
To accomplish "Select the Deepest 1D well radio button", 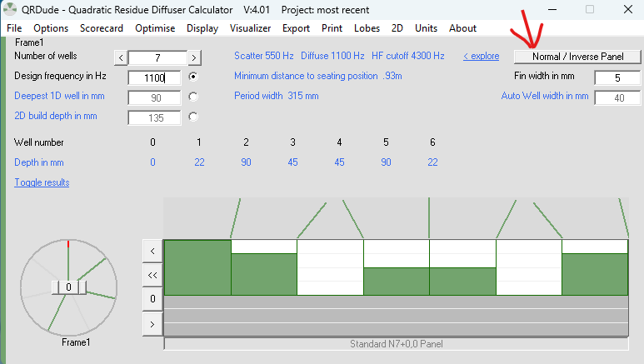I will pos(194,97).
